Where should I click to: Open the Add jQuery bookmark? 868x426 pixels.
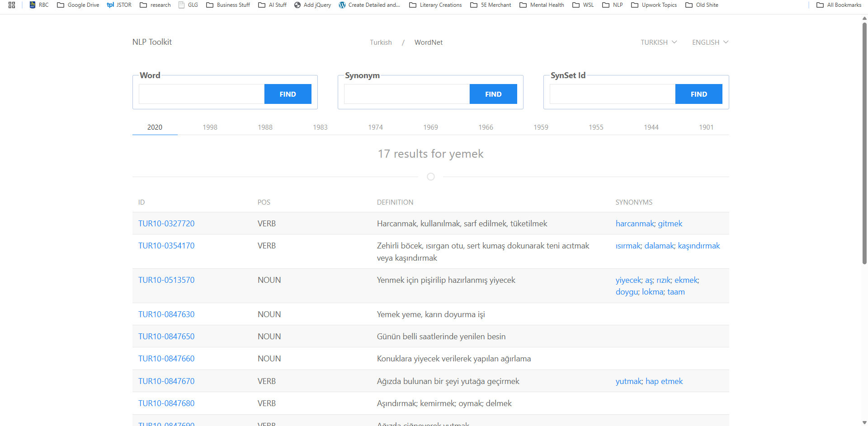312,5
